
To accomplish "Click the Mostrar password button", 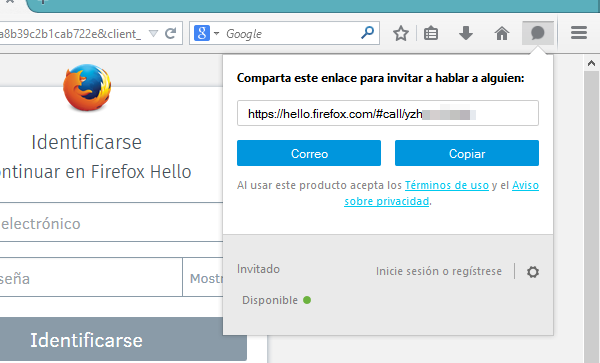I will (x=203, y=277).
